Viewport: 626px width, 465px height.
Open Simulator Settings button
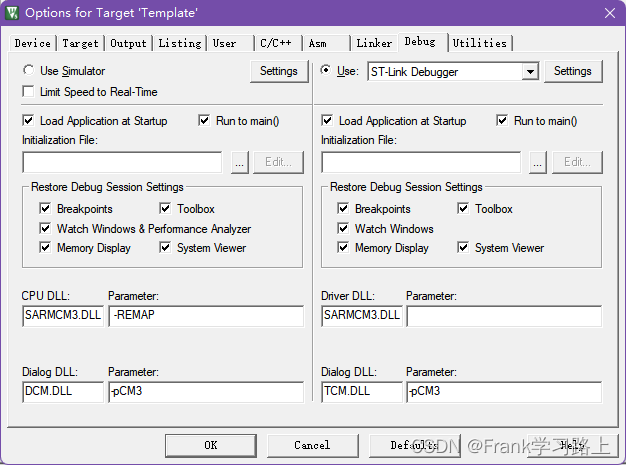pyautogui.click(x=279, y=71)
